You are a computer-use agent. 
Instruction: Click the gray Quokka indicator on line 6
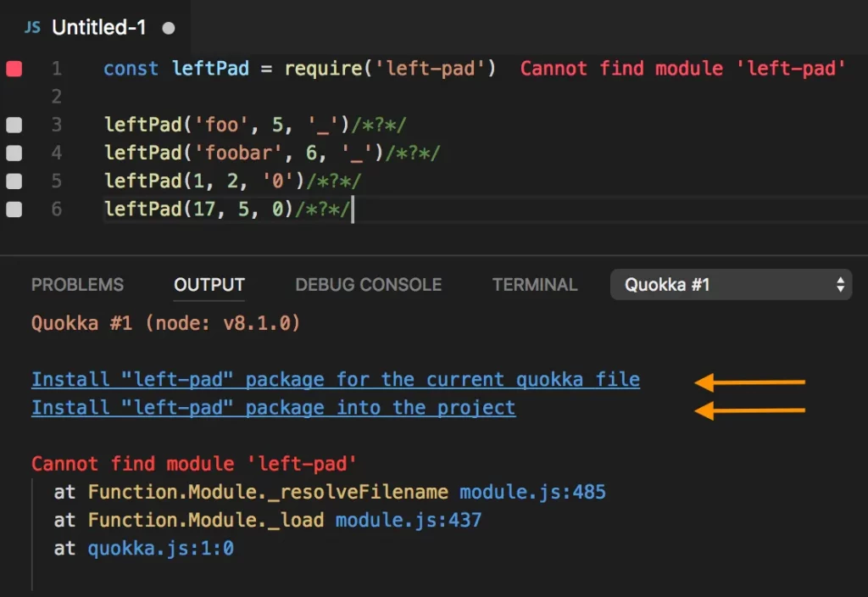(x=14, y=209)
